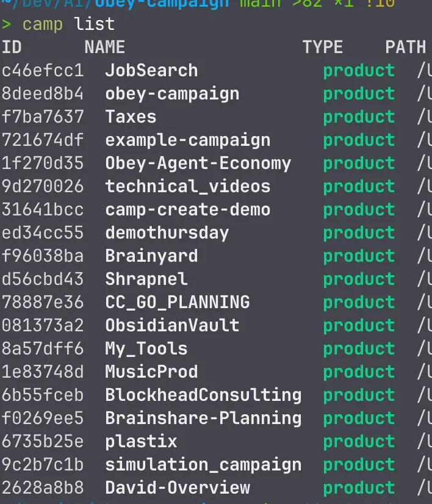Viewport: 432px width, 504px height.
Task: Click 'product' type in the Taxes row
Action: click(359, 118)
